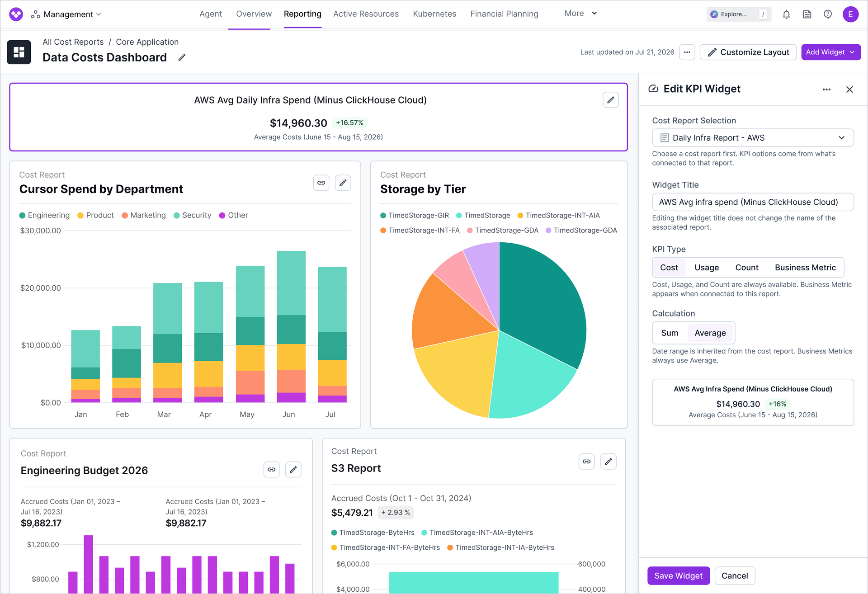Select the Usage KPI type
This screenshot has height=594, width=868.
[x=707, y=268]
